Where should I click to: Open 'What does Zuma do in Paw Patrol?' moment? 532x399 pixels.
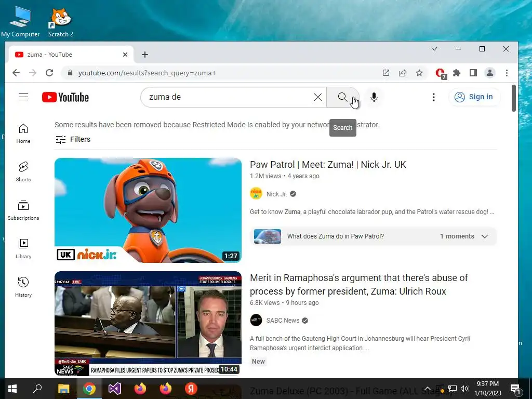[335, 236]
